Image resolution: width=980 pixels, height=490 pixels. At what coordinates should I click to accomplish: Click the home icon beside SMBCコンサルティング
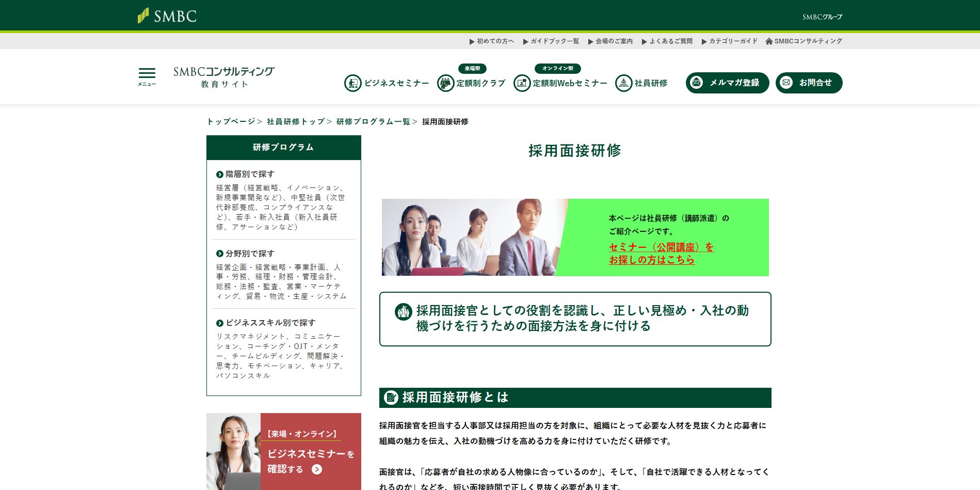tap(769, 41)
